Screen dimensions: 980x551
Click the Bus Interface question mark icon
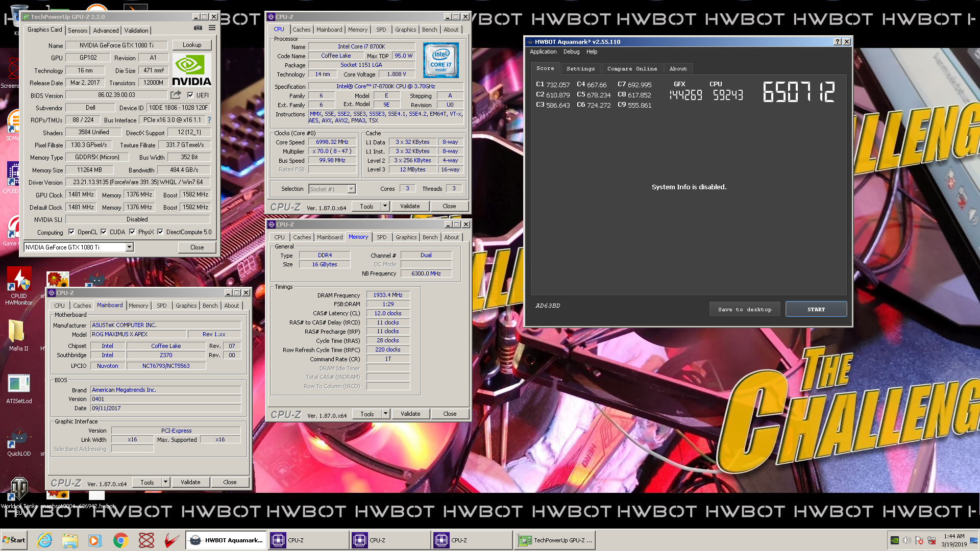[x=209, y=120]
